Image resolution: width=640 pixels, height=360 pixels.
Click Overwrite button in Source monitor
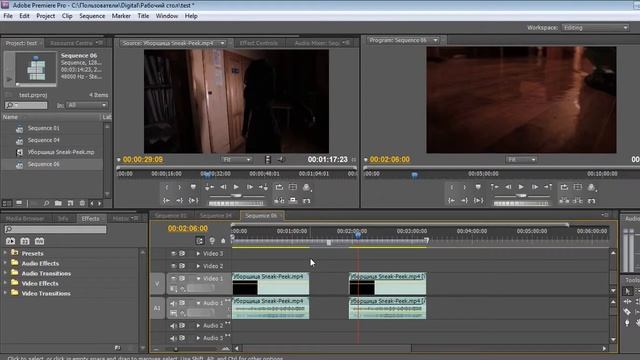pos(293,201)
